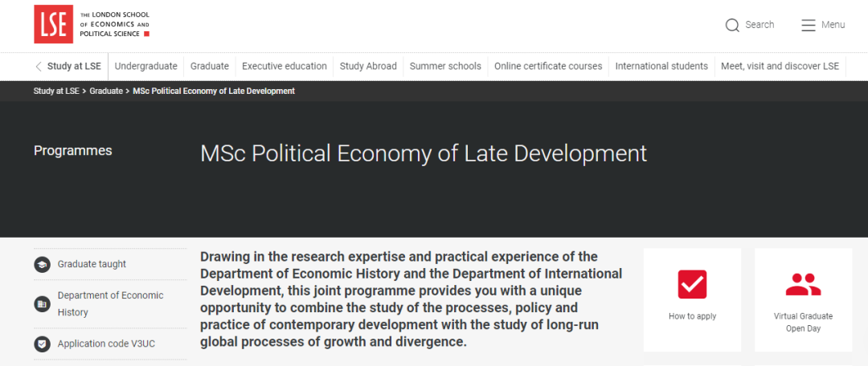Click the LSE logo
Image resolution: width=868 pixels, height=366 pixels.
pyautogui.click(x=53, y=24)
